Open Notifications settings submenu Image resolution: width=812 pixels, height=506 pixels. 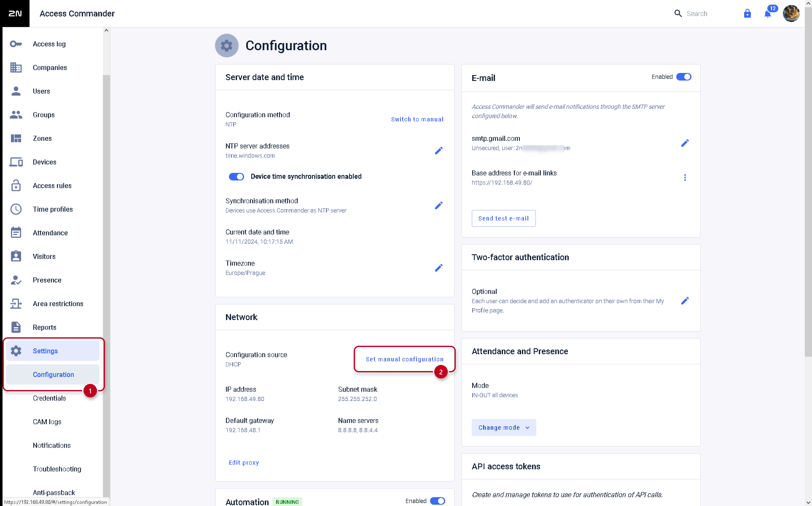(x=52, y=445)
